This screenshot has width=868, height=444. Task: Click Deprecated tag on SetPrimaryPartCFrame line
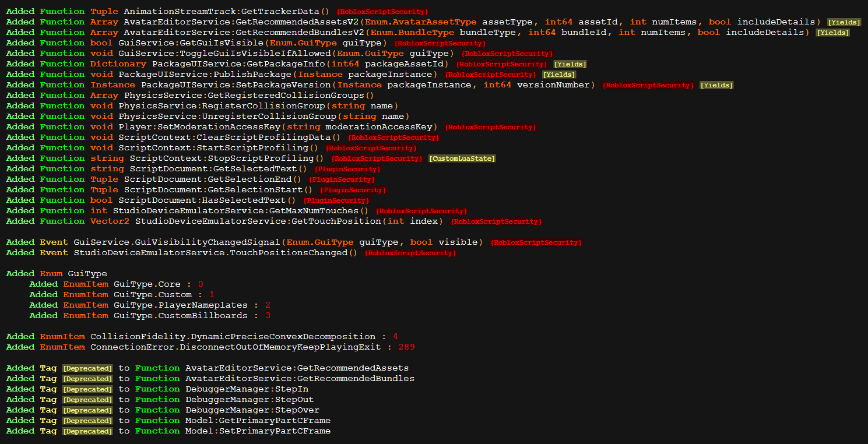pos(87,431)
